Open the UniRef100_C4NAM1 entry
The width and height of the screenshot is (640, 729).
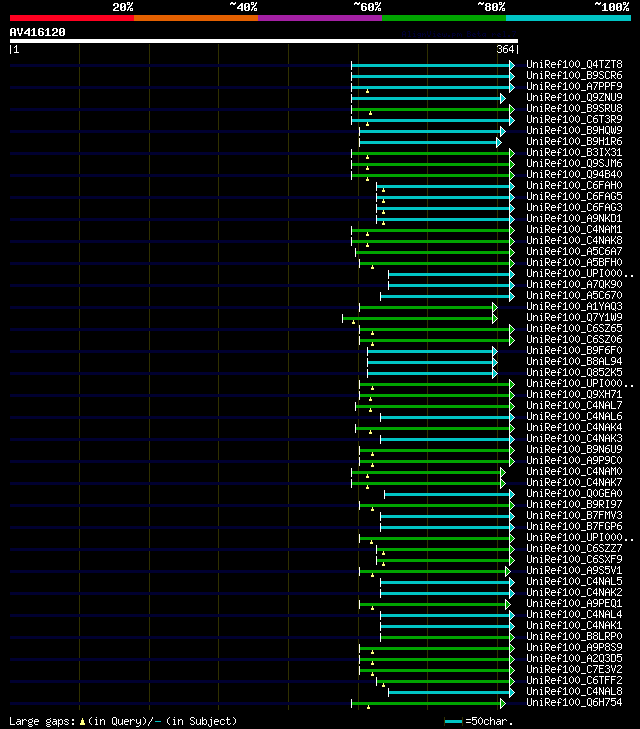click(x=574, y=229)
